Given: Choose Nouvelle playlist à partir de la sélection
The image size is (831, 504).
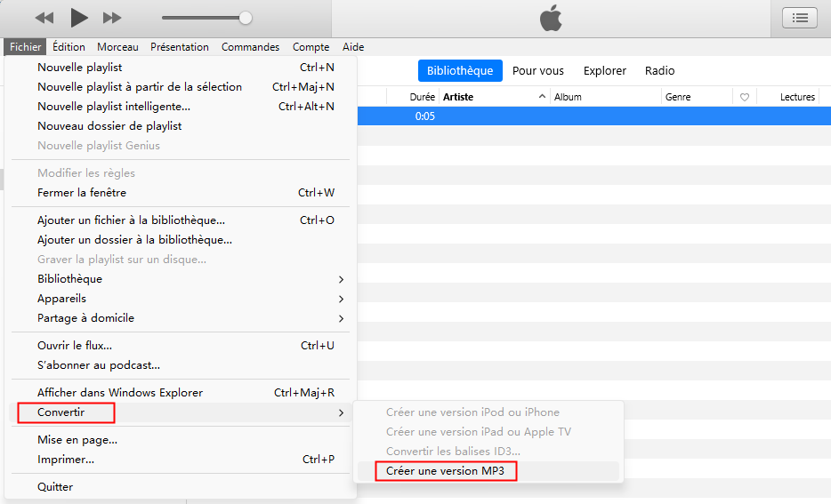Looking at the screenshot, I should tap(181, 87).
